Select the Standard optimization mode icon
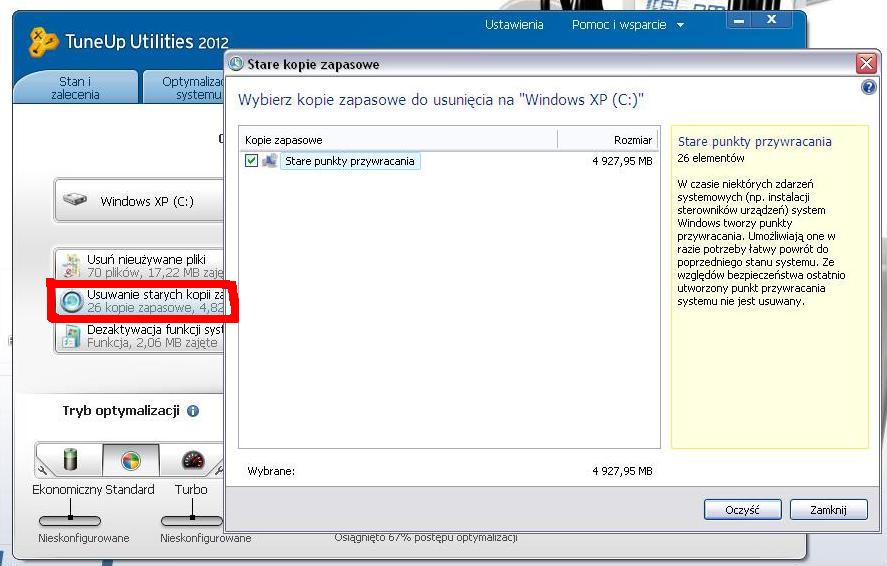 coord(131,461)
